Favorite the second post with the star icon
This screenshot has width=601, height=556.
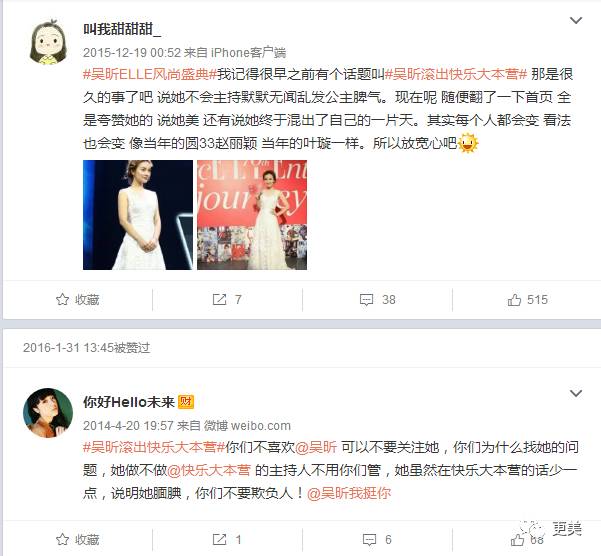pyautogui.click(x=77, y=540)
